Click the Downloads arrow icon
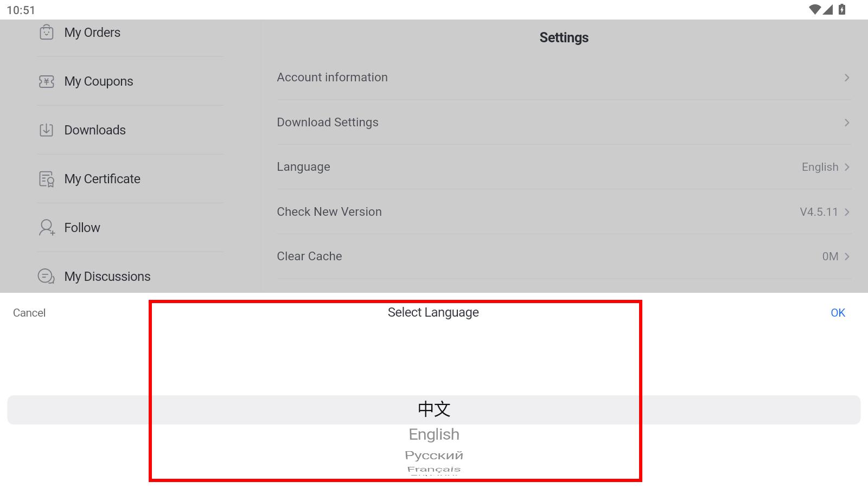Viewport: 868px width, 488px height. click(47, 130)
